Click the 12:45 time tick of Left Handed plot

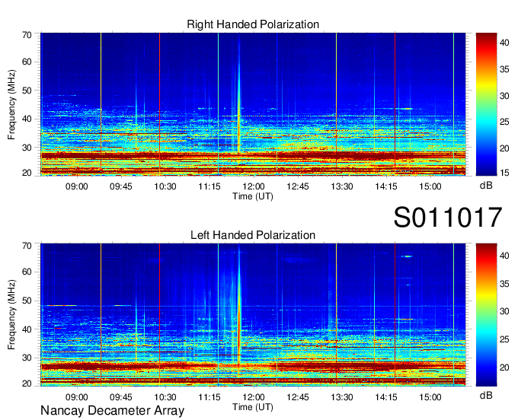(298, 397)
